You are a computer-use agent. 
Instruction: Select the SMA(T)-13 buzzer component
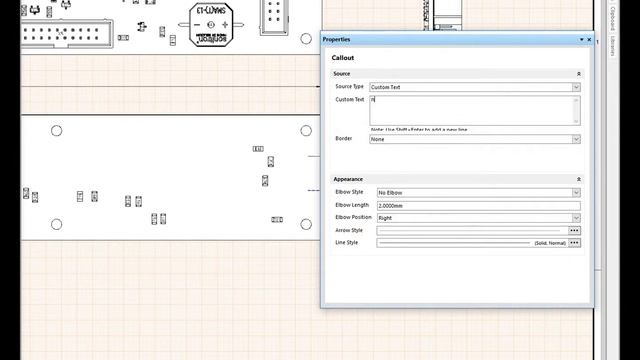[x=211, y=25]
